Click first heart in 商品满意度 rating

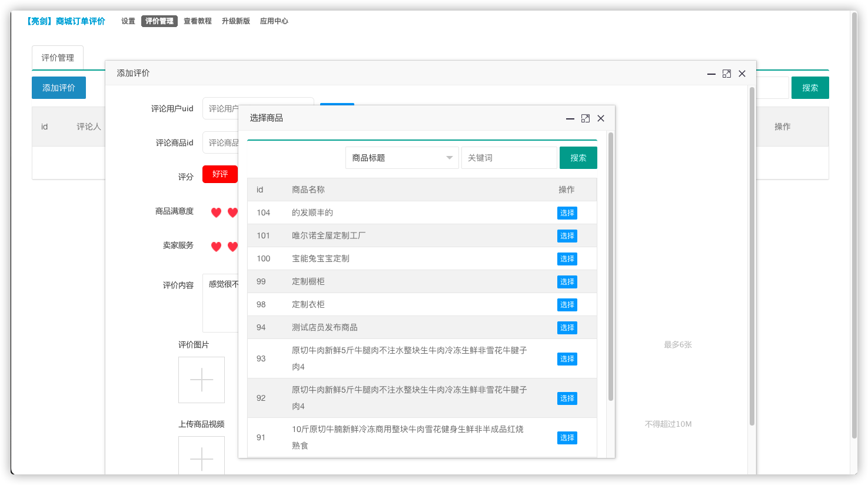[x=216, y=212]
